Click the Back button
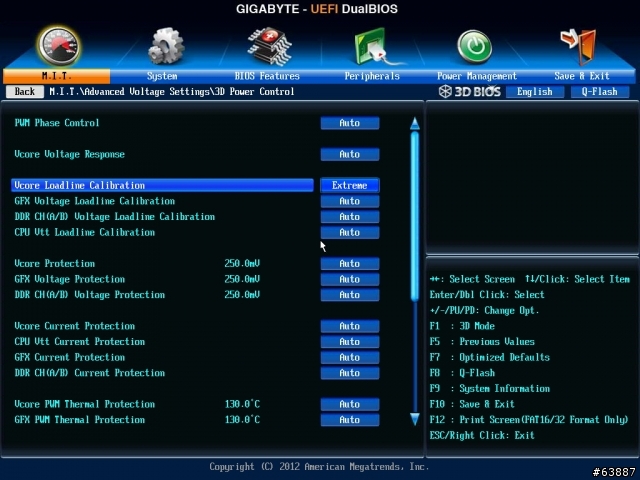640x480 pixels. click(x=25, y=91)
